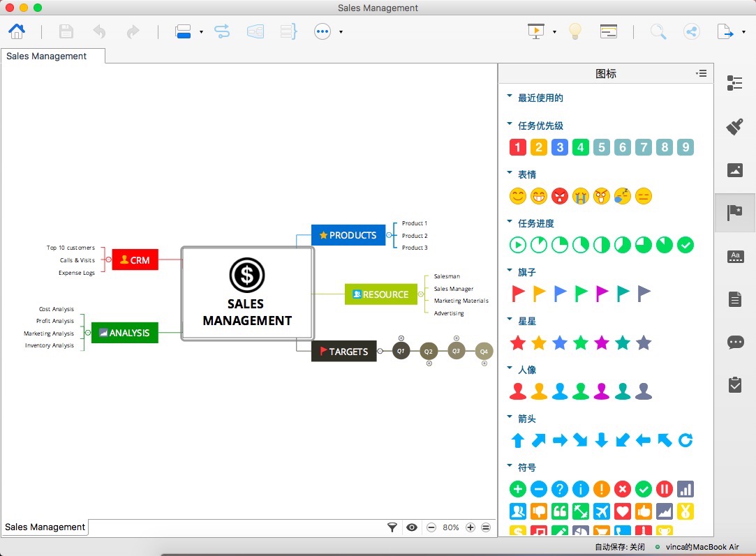Collapse CRM subtopics toggle

click(108, 260)
